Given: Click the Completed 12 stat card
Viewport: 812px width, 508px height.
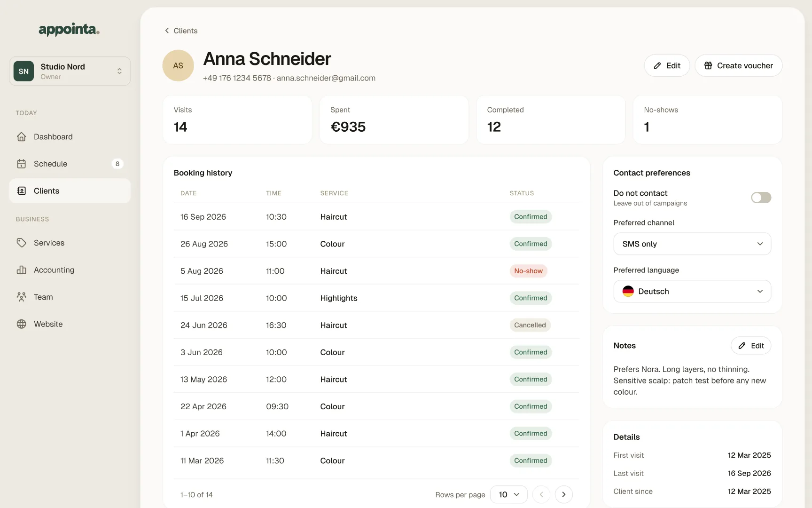Looking at the screenshot, I should (x=551, y=120).
